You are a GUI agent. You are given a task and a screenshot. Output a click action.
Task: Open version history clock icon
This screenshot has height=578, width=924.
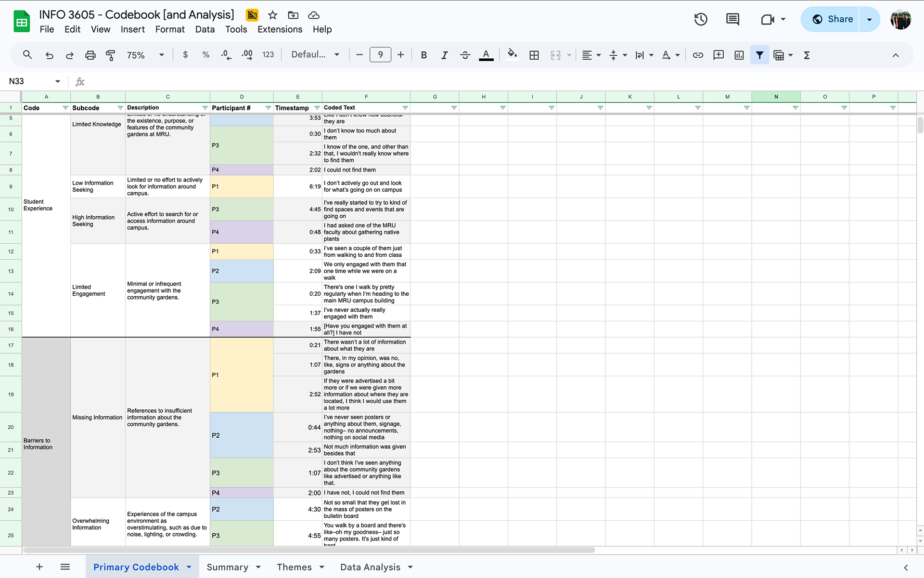point(701,19)
